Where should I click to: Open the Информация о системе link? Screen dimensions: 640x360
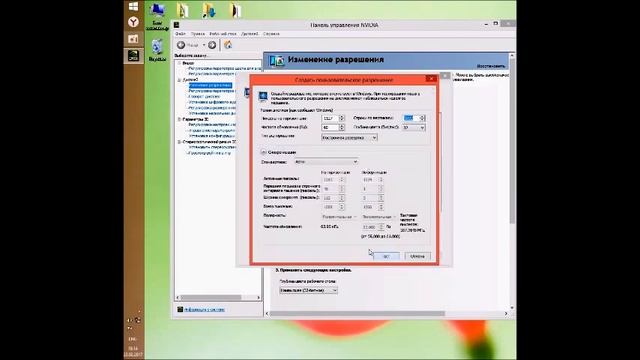[204, 309]
